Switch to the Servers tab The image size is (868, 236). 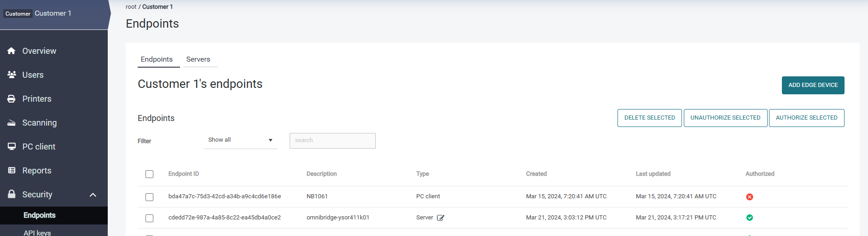(198, 59)
